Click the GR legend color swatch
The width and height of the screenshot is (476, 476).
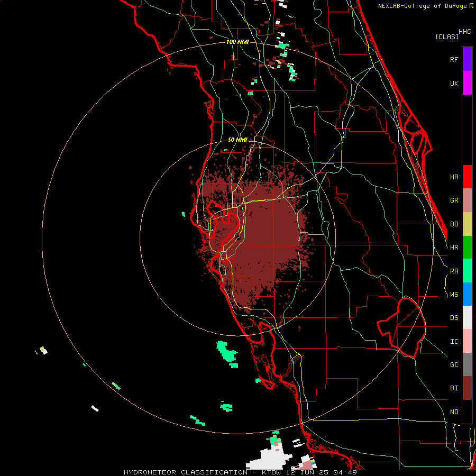(x=467, y=200)
